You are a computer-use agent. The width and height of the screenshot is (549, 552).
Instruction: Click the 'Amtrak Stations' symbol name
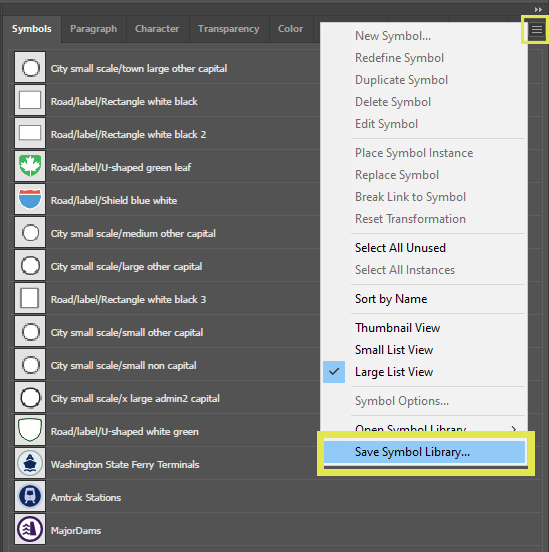click(x=86, y=498)
